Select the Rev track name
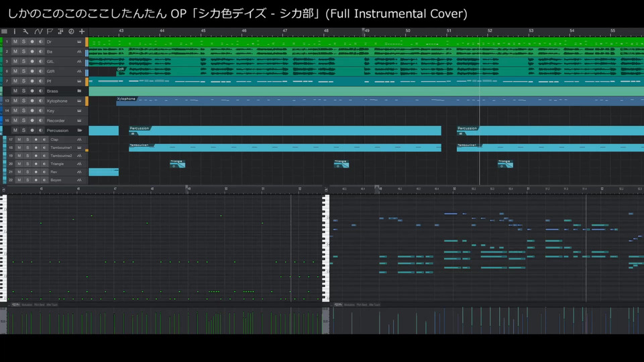The image size is (644, 362). coord(54,172)
